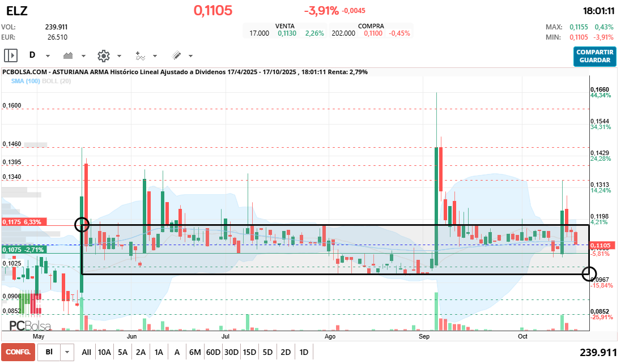Toggle the side panel icon
Viewport: 625px width, 364px height.
tap(11, 55)
